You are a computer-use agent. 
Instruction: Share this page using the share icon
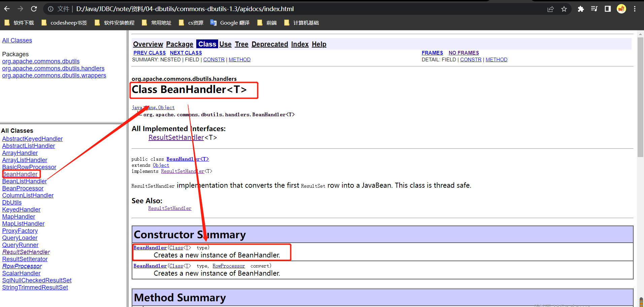coord(550,9)
